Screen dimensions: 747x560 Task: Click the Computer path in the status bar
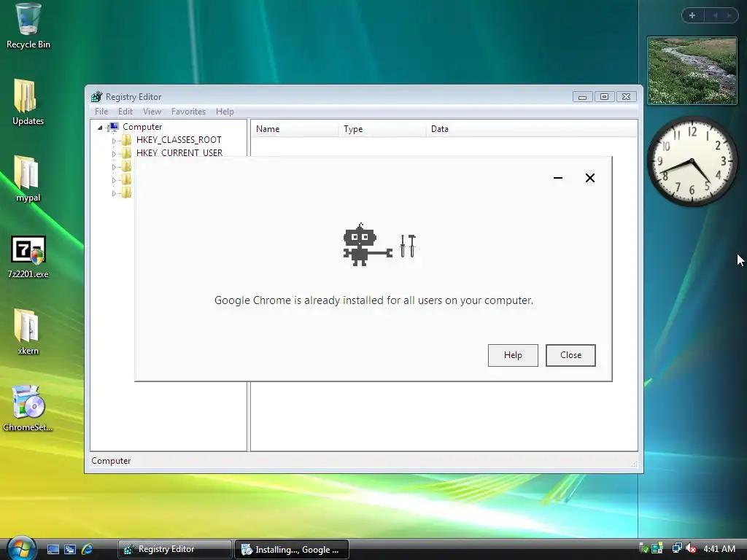click(x=111, y=461)
